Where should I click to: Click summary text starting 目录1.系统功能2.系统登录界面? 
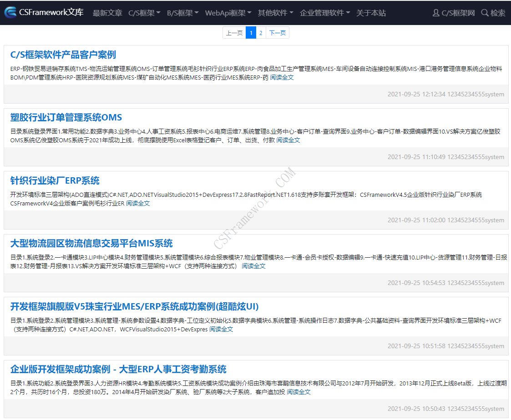point(258,388)
